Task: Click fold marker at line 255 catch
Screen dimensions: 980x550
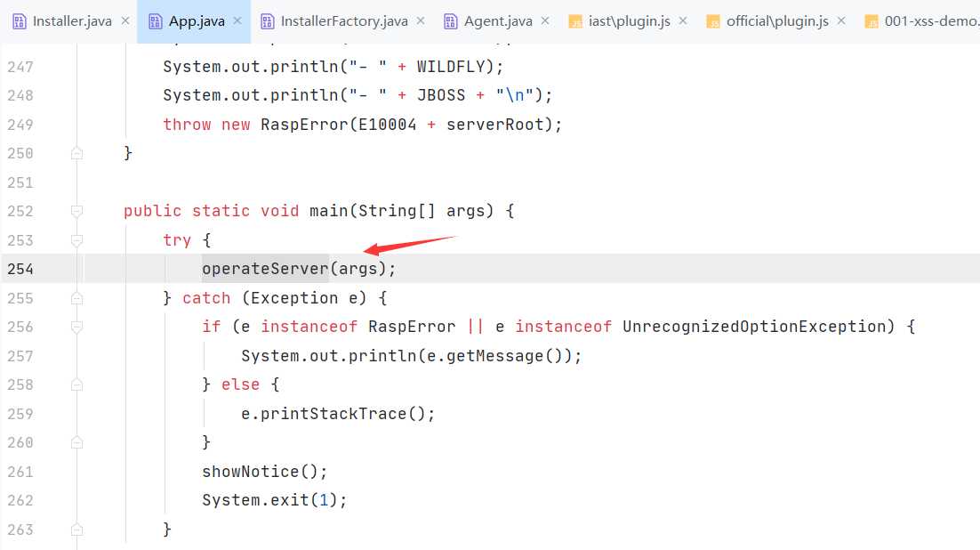Action: pos(76,298)
